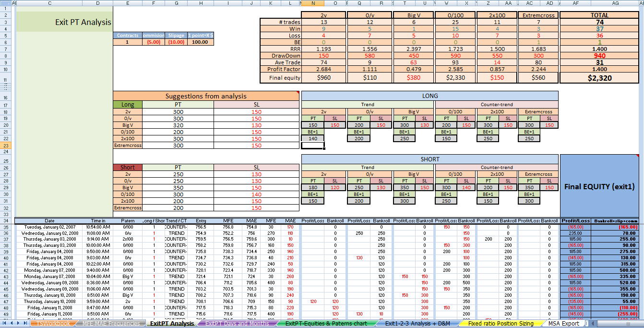
Task: Click the highlighted row 23 header
Action: (x=5, y=146)
